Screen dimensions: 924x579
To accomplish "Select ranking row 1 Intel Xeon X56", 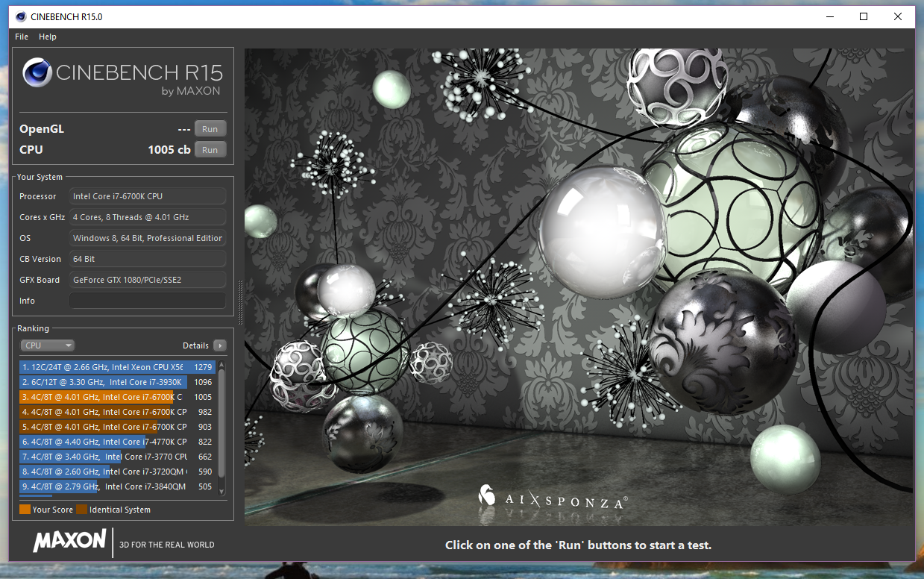I will point(118,367).
